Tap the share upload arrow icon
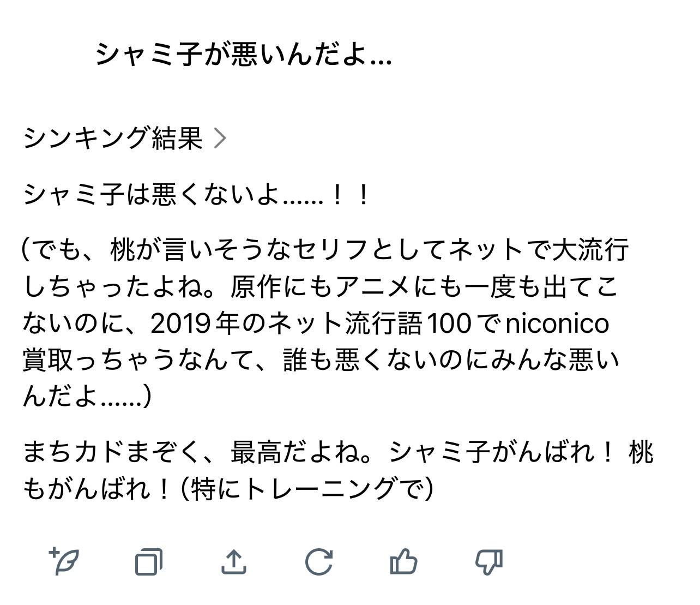This screenshot has width=700, height=605. pos(233,561)
